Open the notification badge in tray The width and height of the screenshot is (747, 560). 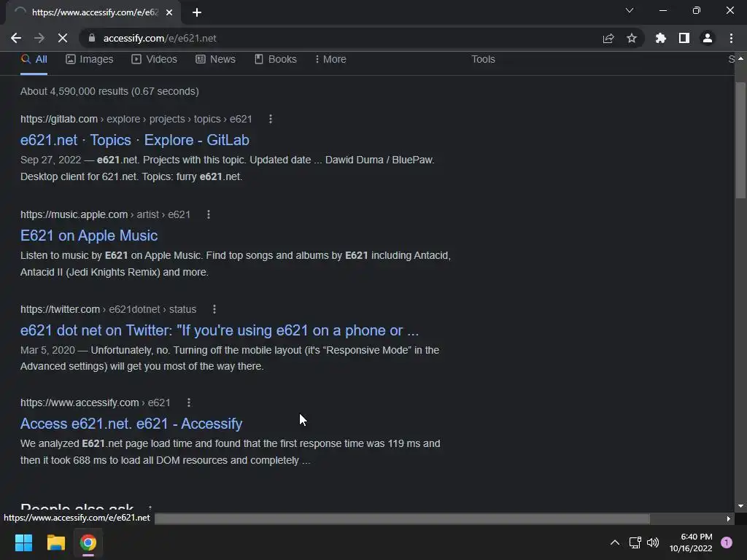727,542
